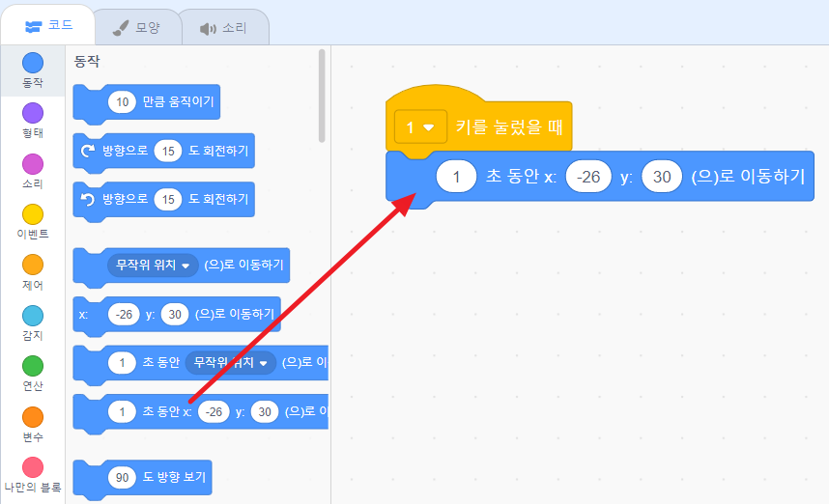Select the 연산 operators category circle
Image resolution: width=829 pixels, height=504 pixels.
click(33, 366)
